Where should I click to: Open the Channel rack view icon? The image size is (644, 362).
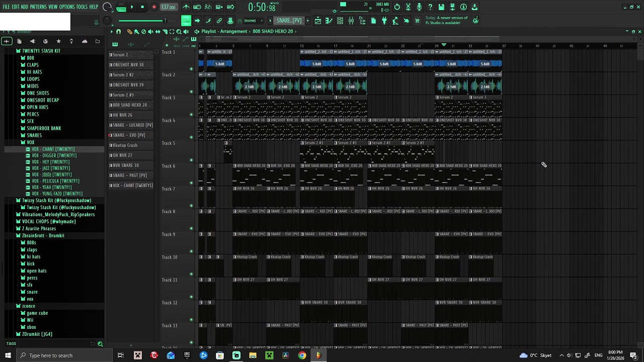(x=340, y=21)
